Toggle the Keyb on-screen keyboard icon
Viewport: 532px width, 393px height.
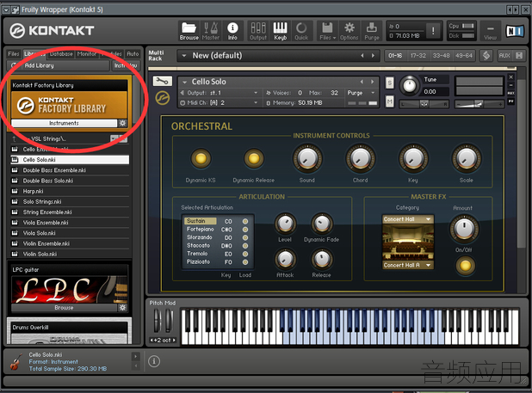pos(280,31)
